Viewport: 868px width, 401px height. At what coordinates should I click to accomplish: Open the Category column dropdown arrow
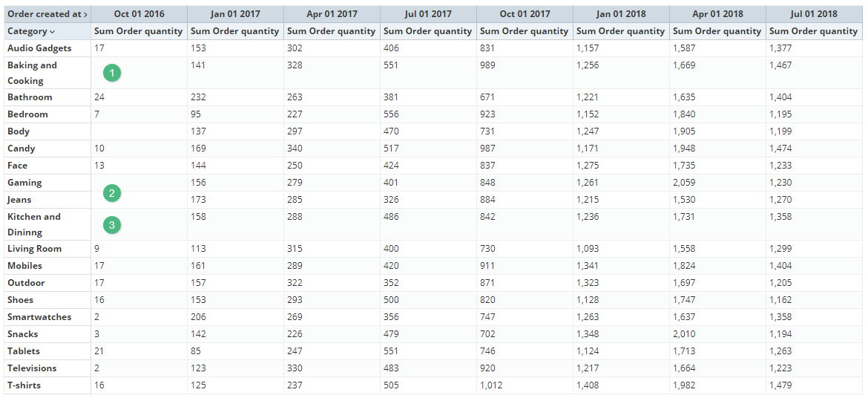tap(52, 32)
